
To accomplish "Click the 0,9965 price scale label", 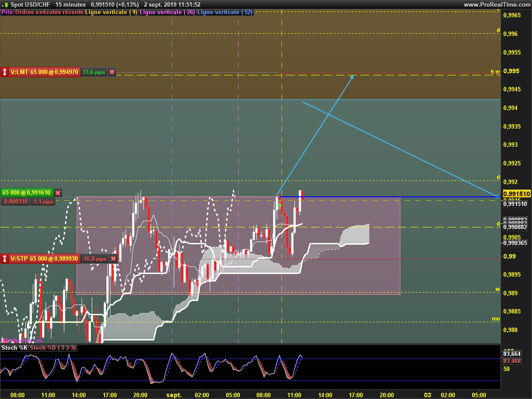I will click(513, 15).
